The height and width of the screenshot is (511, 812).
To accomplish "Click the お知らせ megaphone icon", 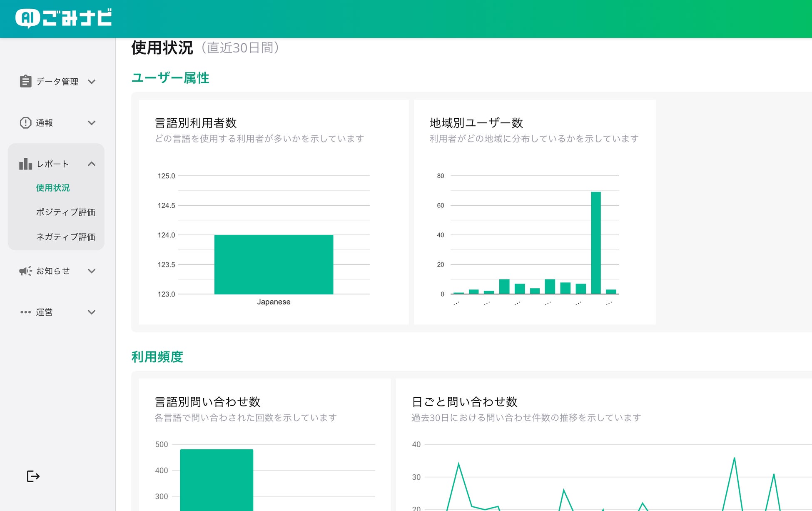I will click(25, 271).
